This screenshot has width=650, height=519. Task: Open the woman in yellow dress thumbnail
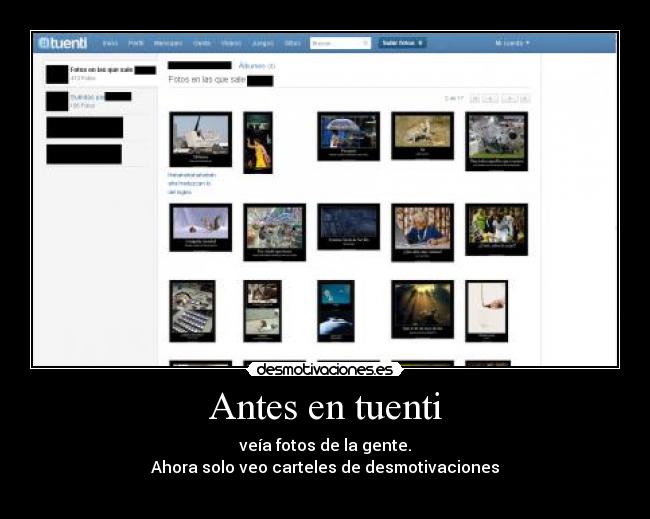pyautogui.click(x=258, y=143)
